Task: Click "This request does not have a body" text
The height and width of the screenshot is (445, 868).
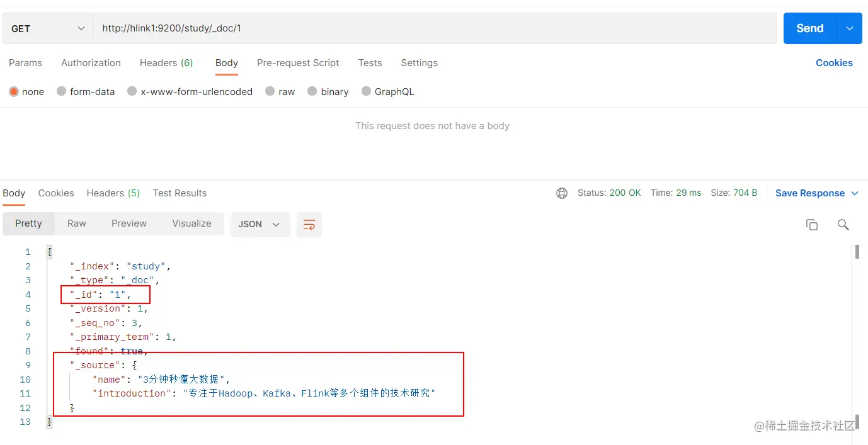Action: tap(432, 126)
